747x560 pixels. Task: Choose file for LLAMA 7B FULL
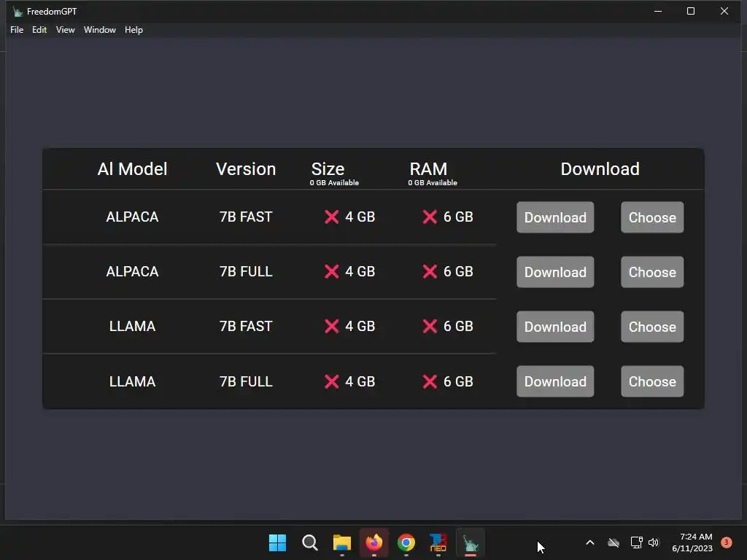point(652,381)
